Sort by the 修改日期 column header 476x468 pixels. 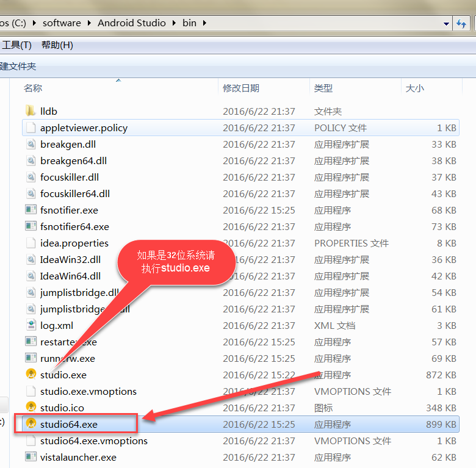(240, 88)
